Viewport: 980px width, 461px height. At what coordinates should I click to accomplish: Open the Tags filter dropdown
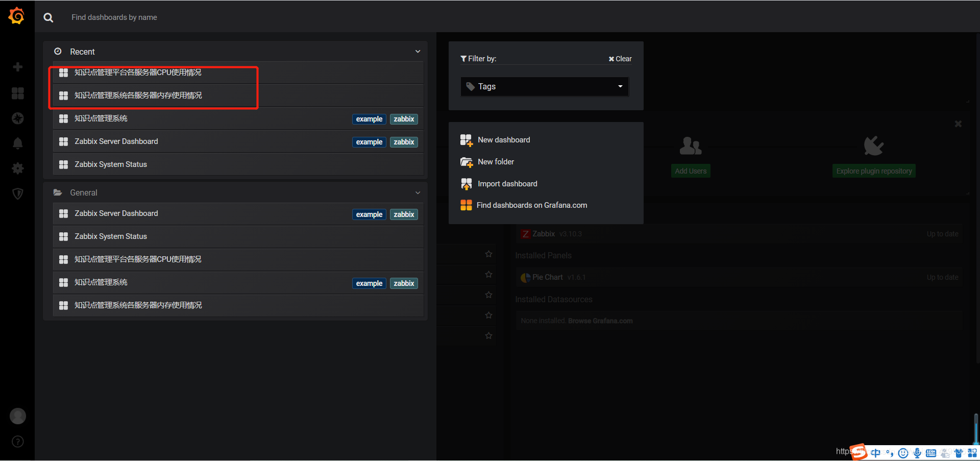545,87
